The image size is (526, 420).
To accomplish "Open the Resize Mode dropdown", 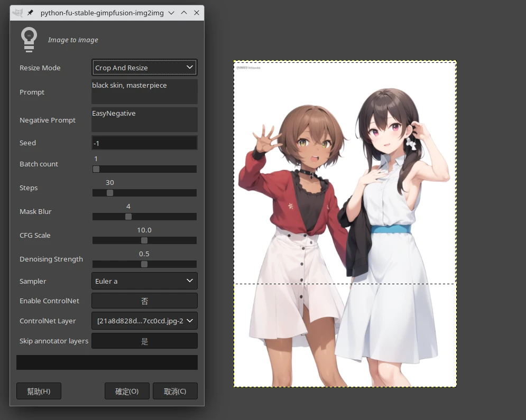I will click(x=144, y=68).
